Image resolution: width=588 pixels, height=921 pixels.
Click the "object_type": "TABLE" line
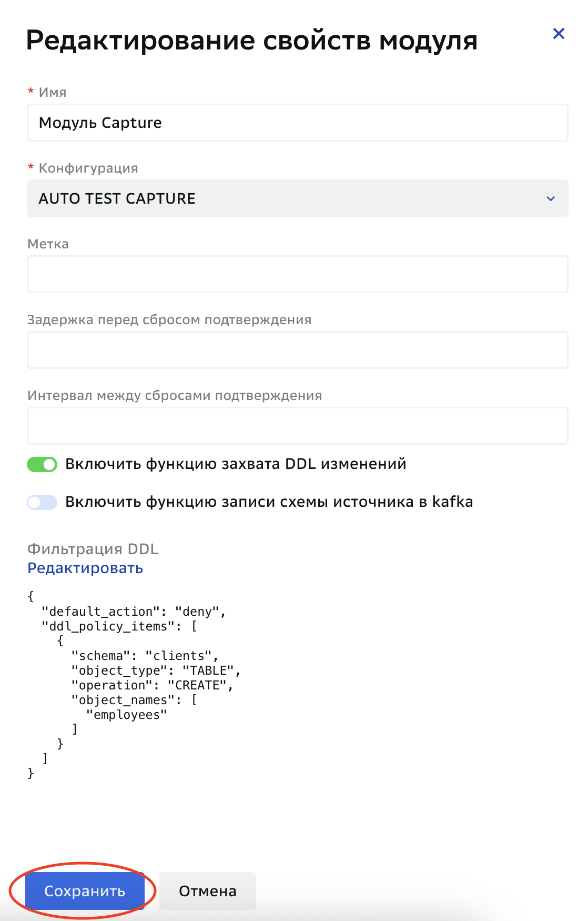click(156, 670)
